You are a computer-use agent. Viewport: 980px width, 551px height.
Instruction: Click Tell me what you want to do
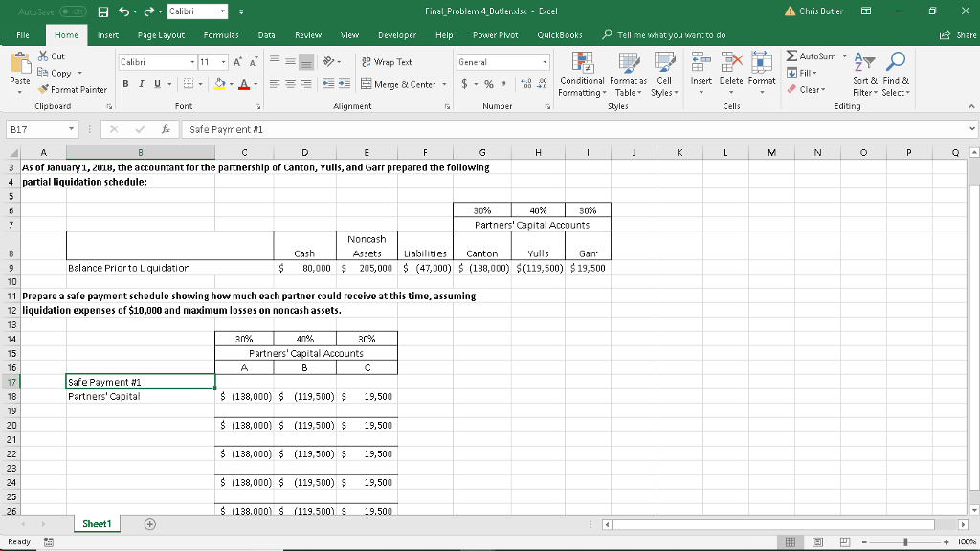click(664, 35)
